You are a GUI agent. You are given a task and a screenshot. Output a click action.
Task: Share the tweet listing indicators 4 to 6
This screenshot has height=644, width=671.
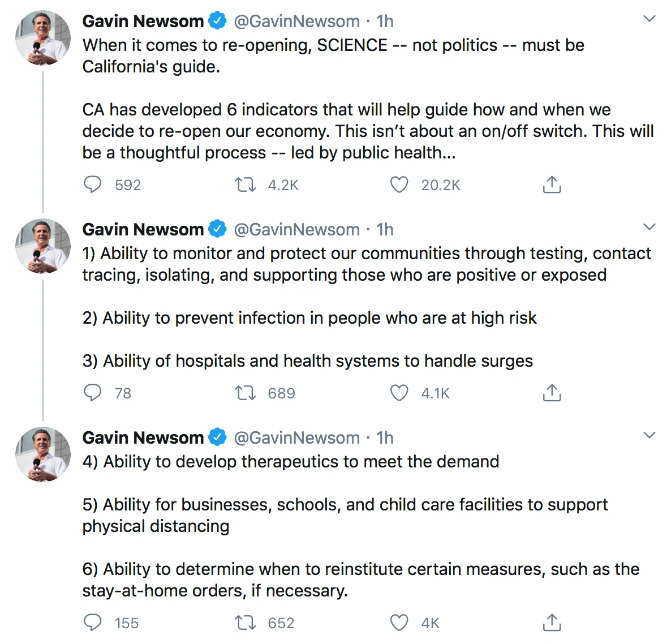coord(552,622)
